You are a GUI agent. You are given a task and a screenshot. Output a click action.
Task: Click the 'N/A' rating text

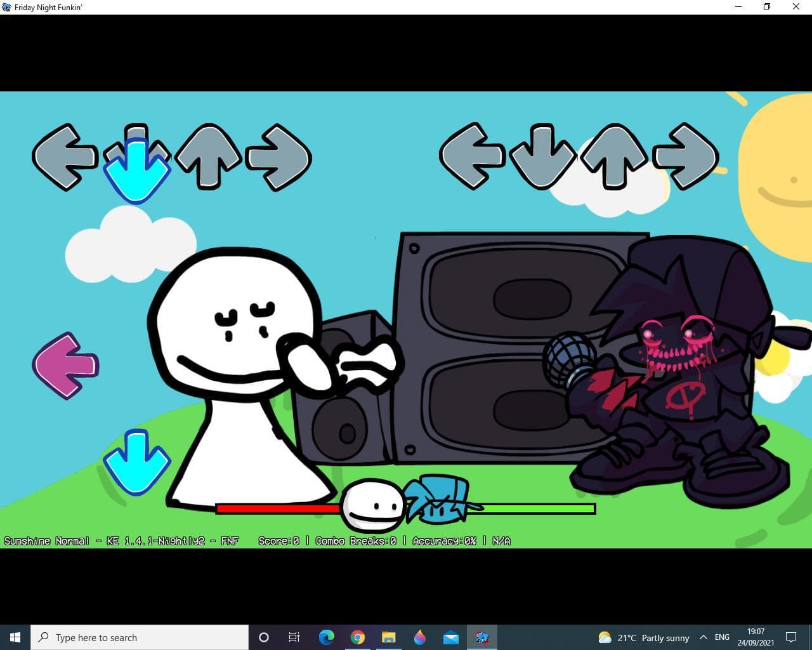(501, 541)
